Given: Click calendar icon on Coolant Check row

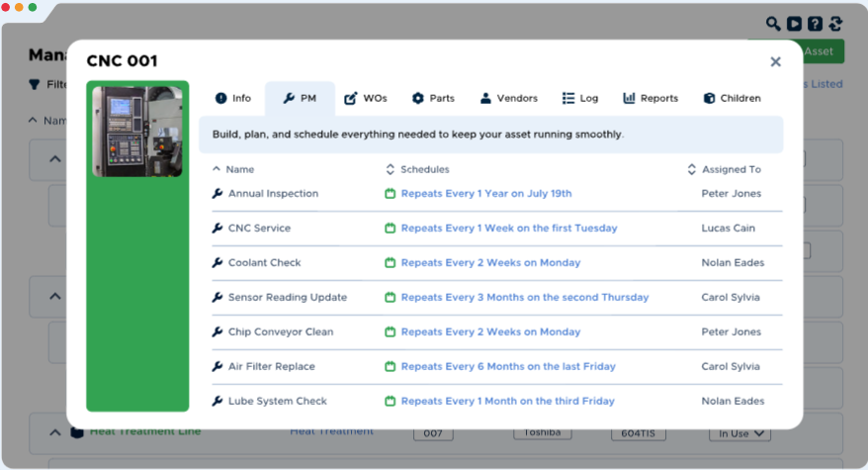Looking at the screenshot, I should (390, 263).
